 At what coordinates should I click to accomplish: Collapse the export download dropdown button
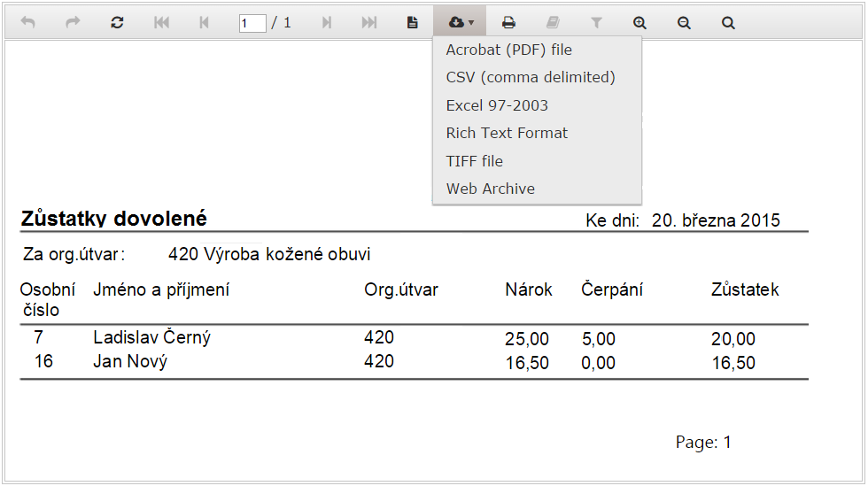click(x=461, y=23)
